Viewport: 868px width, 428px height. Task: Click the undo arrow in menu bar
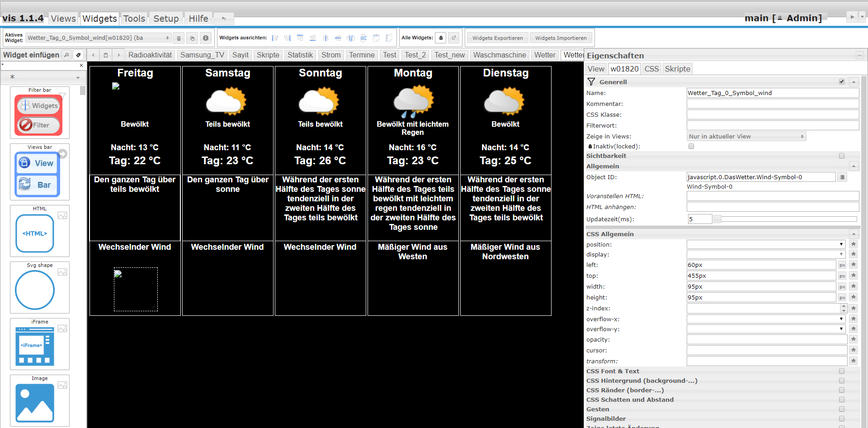224,19
